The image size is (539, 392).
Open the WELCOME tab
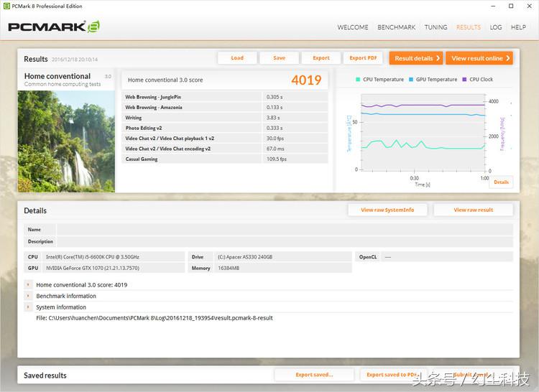(353, 27)
